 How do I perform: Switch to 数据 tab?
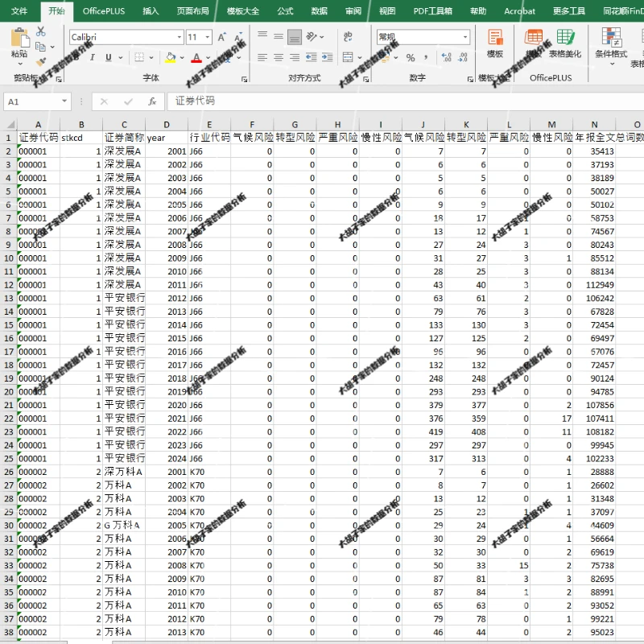pos(319,11)
